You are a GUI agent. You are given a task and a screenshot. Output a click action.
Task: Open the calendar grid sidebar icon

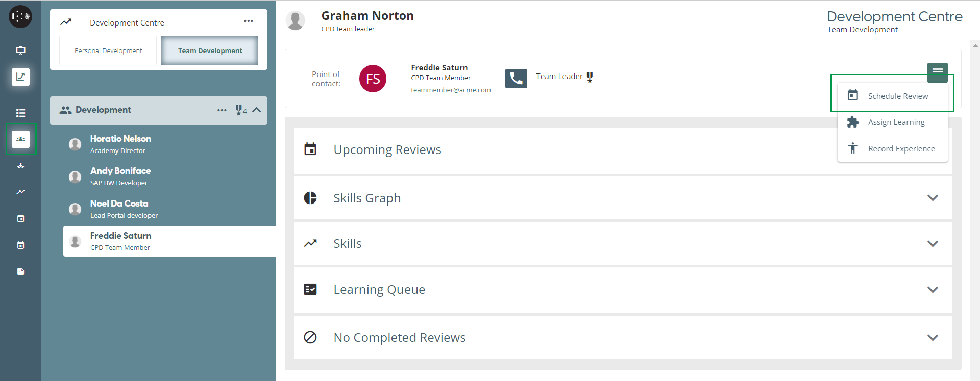pyautogui.click(x=20, y=245)
